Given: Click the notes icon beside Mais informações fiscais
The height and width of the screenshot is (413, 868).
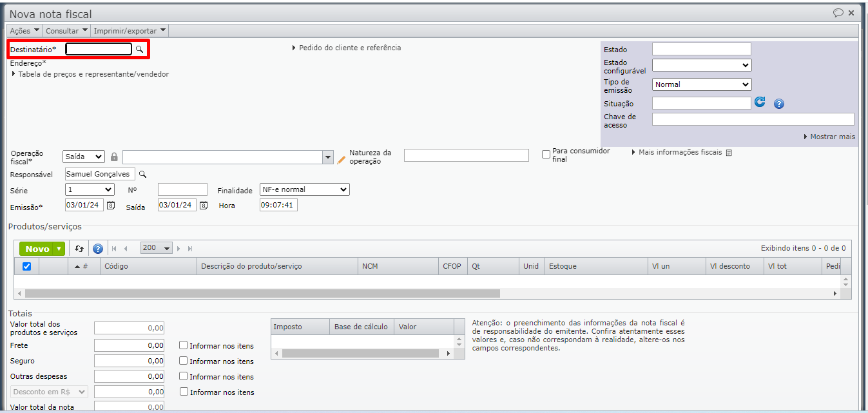Looking at the screenshot, I should click(x=729, y=153).
